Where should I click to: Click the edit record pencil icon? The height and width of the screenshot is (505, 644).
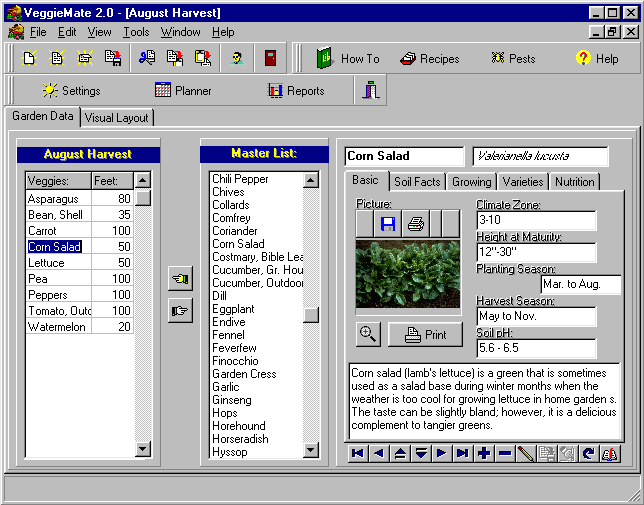526,453
